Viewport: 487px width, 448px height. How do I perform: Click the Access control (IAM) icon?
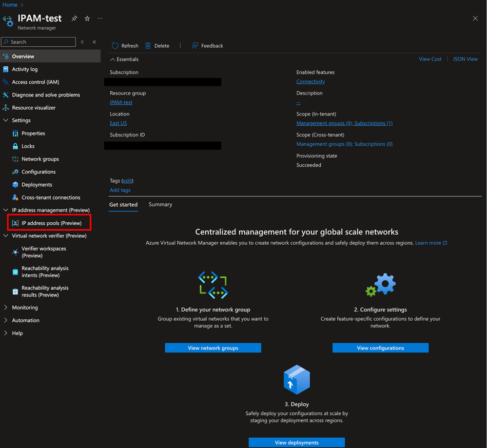click(5, 82)
